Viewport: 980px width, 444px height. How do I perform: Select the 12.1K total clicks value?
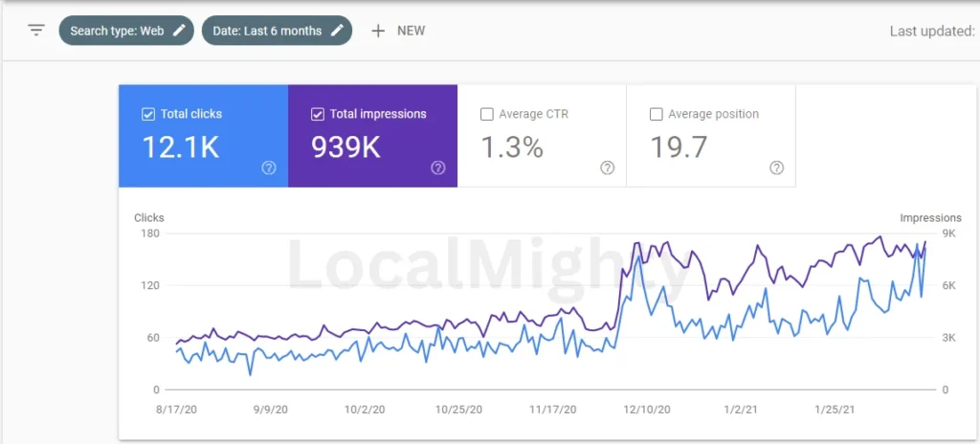click(x=181, y=147)
